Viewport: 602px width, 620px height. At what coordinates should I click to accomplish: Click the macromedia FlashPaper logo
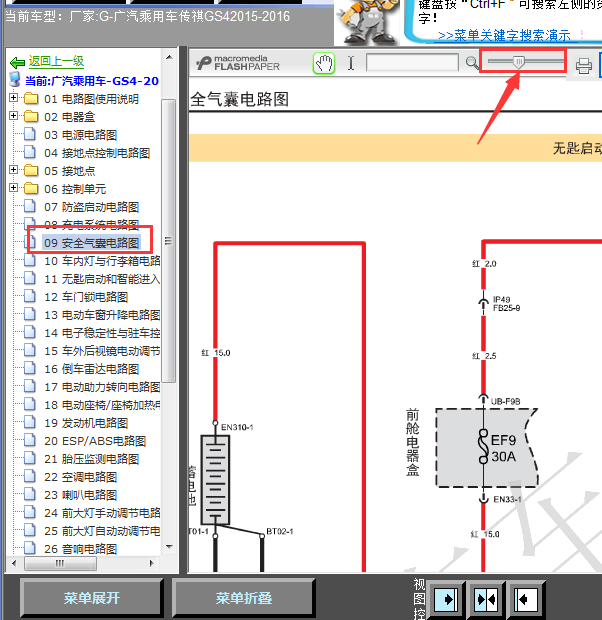238,63
